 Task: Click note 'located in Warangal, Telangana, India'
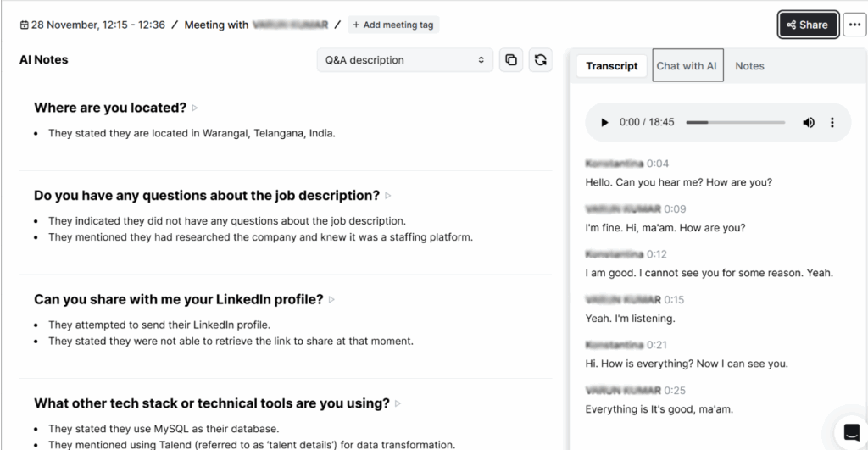[192, 133]
